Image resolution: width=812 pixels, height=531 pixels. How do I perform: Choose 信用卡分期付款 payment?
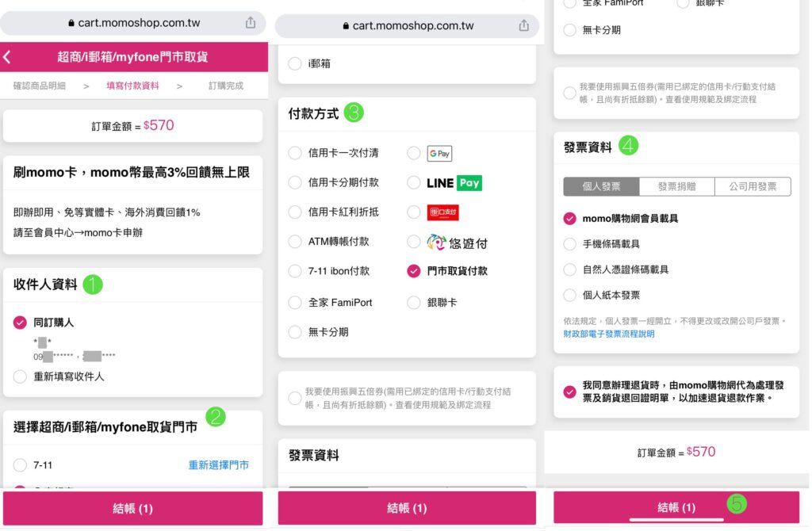tap(295, 182)
